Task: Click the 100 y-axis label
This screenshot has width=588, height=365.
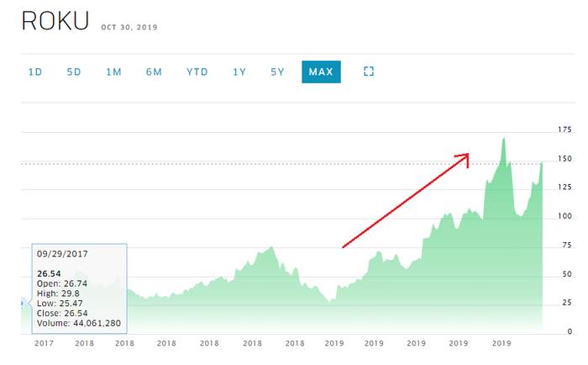Action: pyautogui.click(x=564, y=216)
